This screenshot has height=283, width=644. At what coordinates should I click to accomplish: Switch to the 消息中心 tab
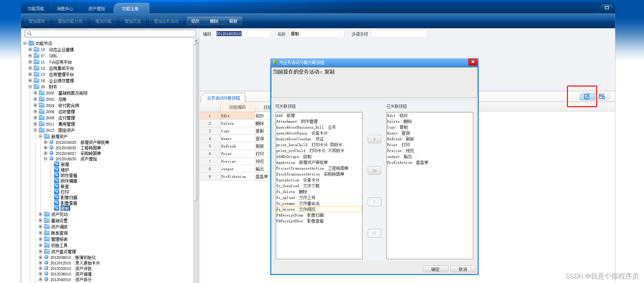pyautogui.click(x=65, y=9)
